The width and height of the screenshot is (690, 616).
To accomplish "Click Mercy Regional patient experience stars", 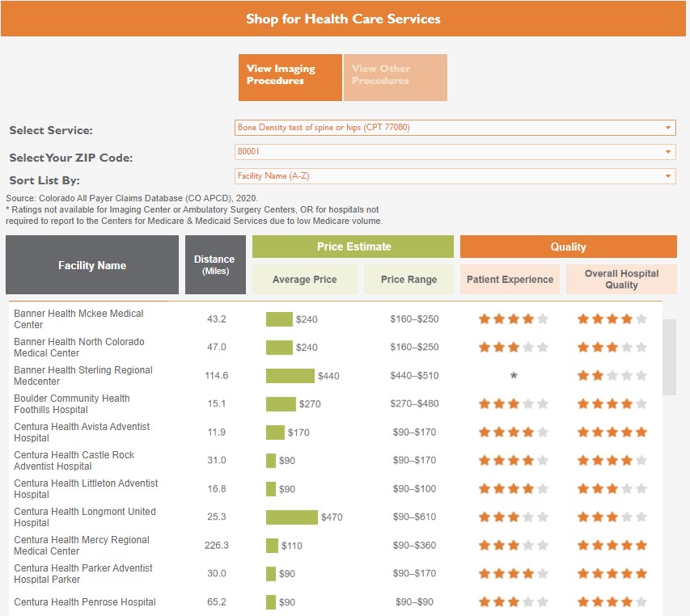I will (x=514, y=545).
